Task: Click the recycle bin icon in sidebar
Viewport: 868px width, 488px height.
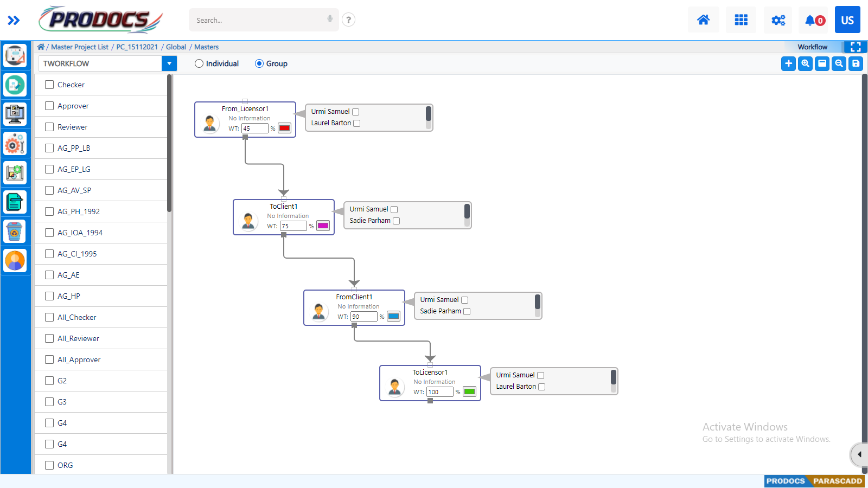Action: pos(15,231)
